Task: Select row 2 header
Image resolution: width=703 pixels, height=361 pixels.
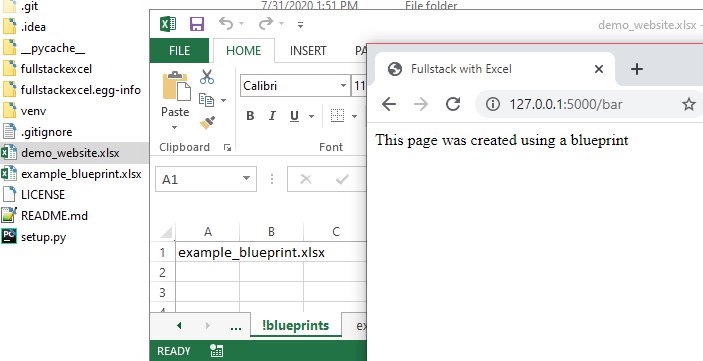Action: [163, 272]
